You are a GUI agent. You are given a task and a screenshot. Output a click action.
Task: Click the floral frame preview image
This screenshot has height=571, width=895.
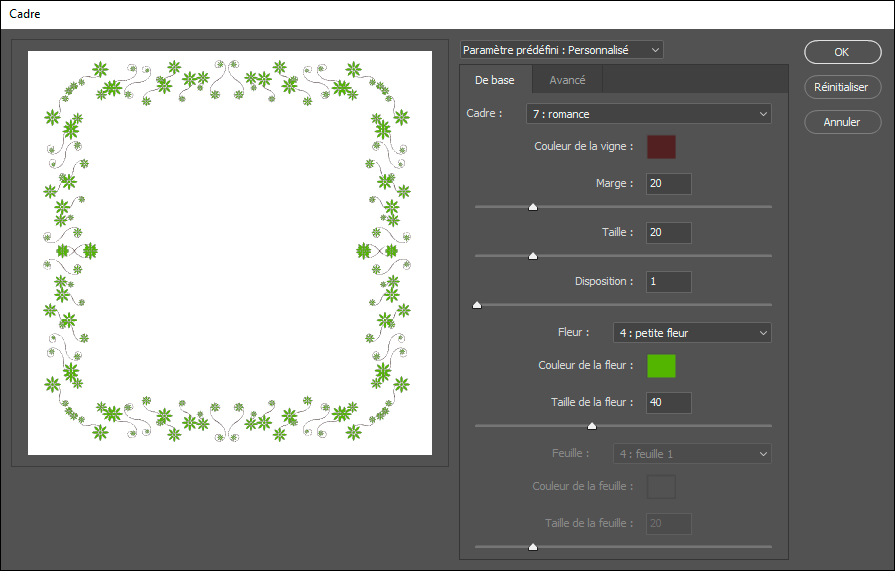(x=230, y=253)
